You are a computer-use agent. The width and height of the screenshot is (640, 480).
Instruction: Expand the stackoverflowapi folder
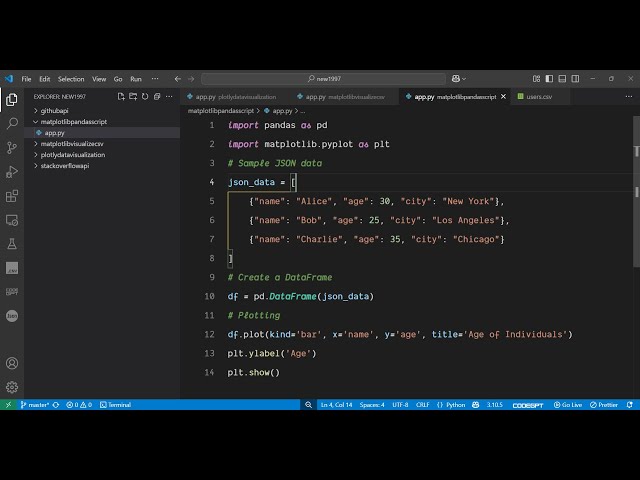click(x=64, y=166)
